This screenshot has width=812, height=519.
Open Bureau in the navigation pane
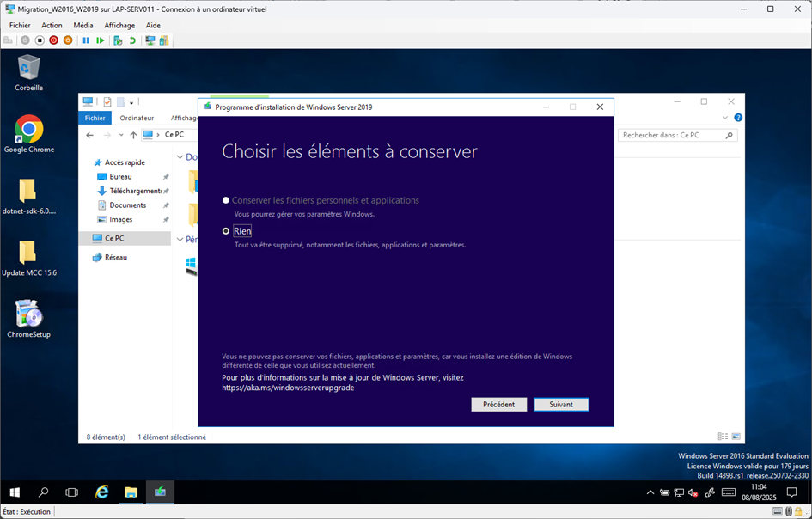pos(115,177)
